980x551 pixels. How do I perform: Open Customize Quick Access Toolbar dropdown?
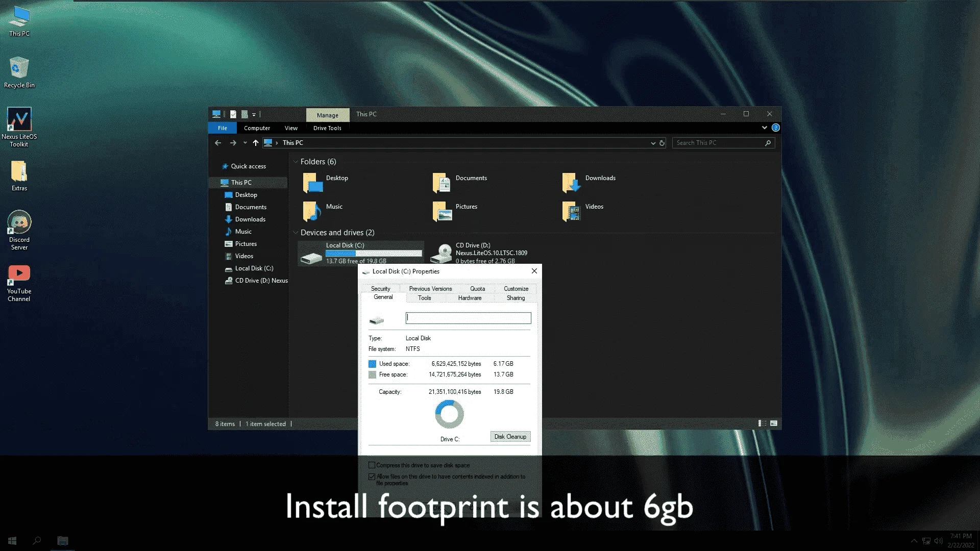(x=254, y=115)
